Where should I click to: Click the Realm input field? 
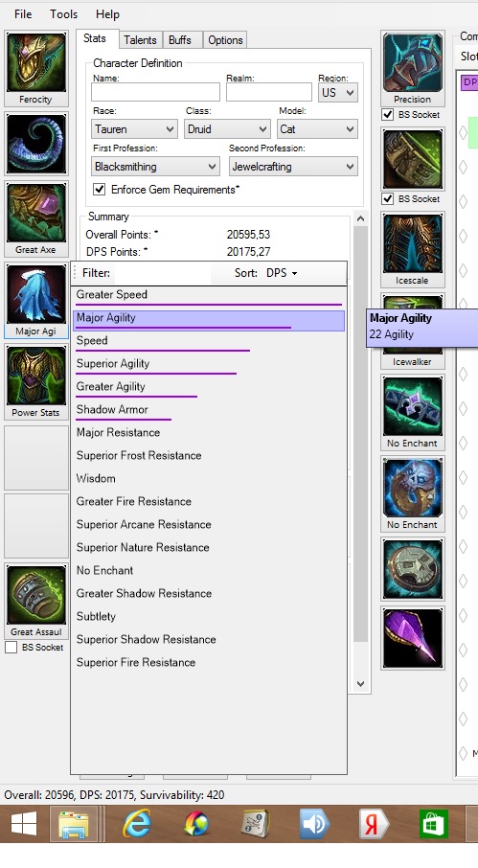coord(269,92)
